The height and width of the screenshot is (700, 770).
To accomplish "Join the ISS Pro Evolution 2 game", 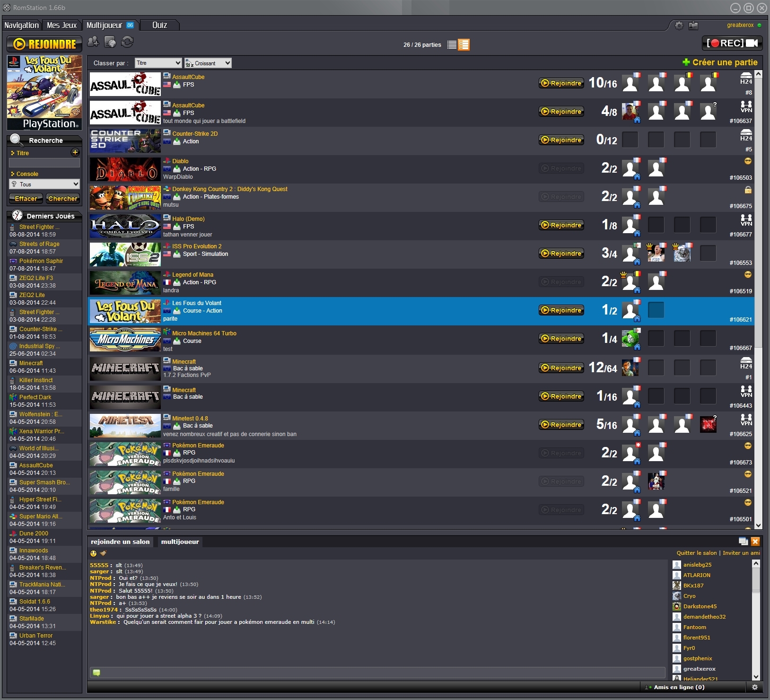I will (x=561, y=254).
